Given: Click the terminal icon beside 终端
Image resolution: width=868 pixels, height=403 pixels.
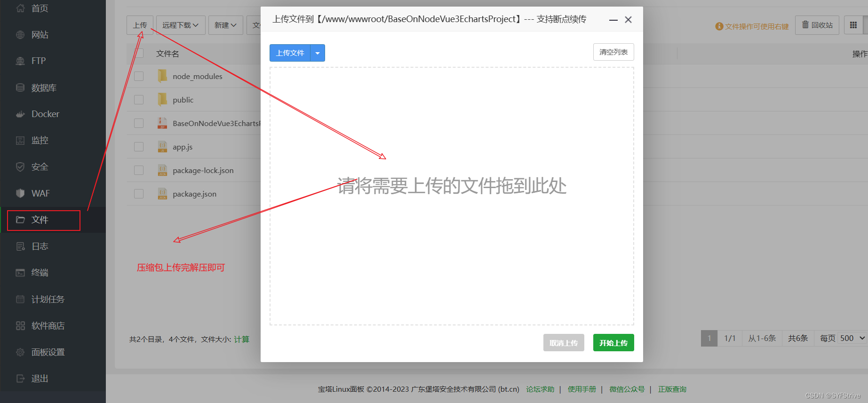Looking at the screenshot, I should tap(20, 273).
